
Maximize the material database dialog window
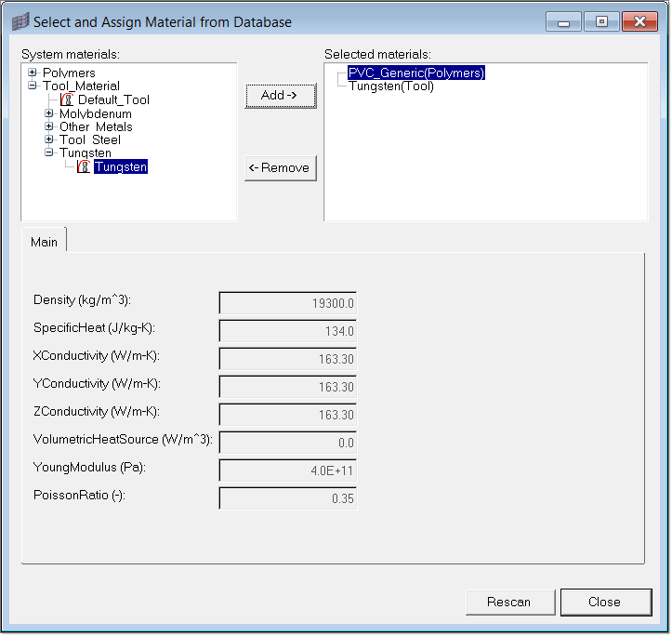tap(602, 21)
